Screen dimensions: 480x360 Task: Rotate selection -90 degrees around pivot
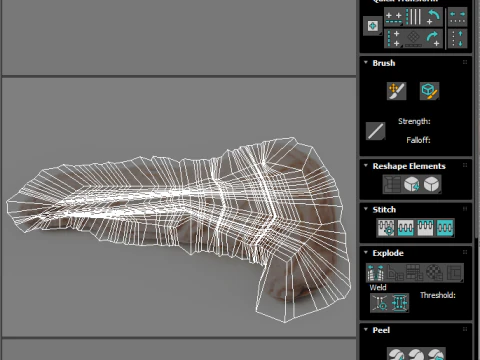coord(433,17)
